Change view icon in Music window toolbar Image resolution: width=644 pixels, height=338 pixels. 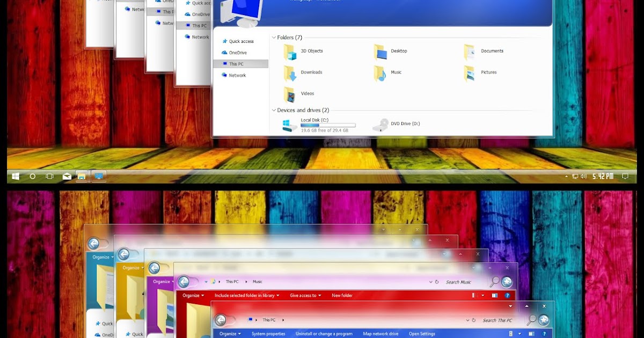474,296
